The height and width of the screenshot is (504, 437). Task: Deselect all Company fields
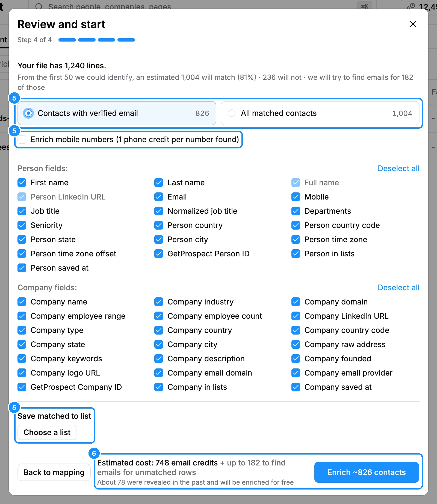[x=398, y=288]
